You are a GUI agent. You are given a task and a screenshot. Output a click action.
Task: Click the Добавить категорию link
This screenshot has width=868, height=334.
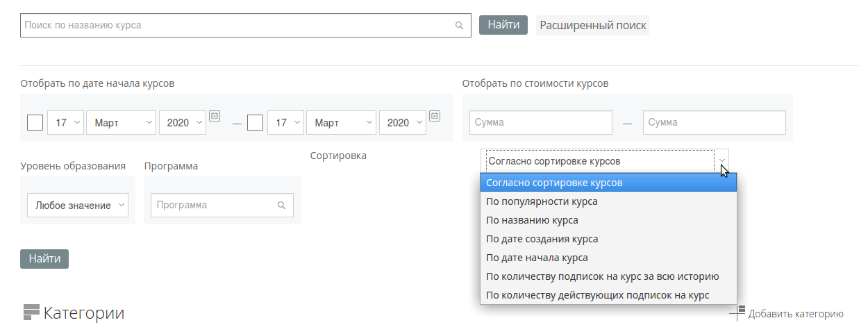(x=796, y=314)
